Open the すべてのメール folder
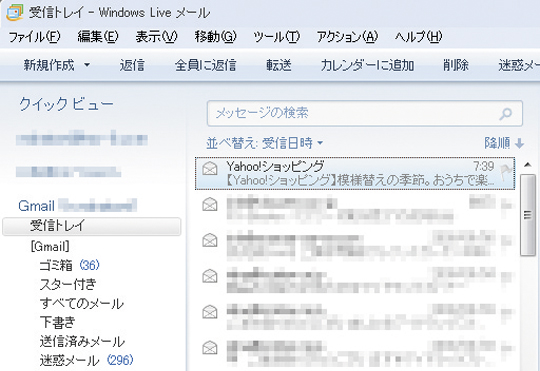The width and height of the screenshot is (540, 371). (x=82, y=303)
